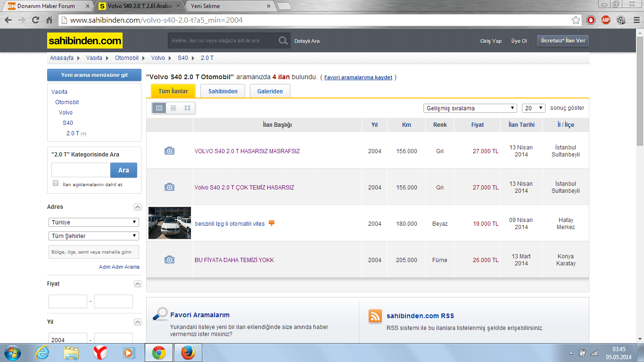This screenshot has height=362, width=644.
Task: Click the white car listing thumbnail
Action: click(169, 223)
